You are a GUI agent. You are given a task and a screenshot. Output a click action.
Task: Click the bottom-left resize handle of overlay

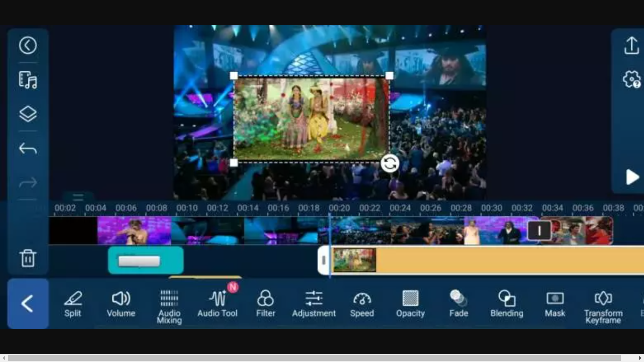tap(234, 163)
